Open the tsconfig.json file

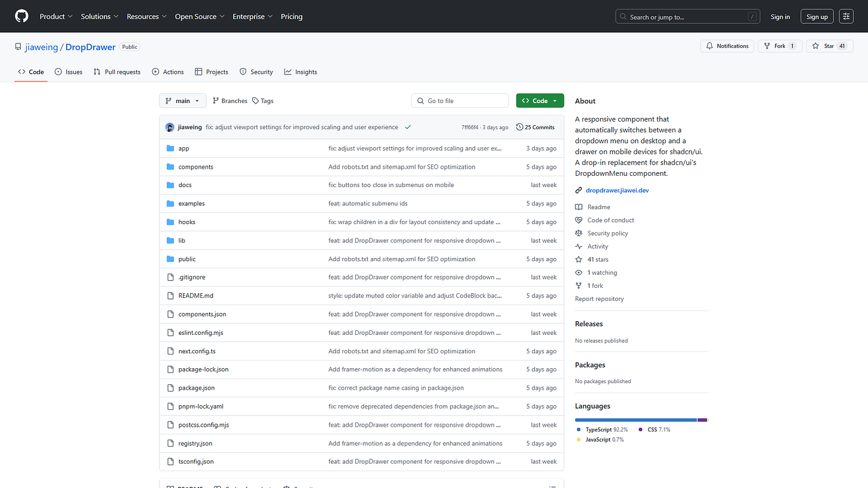coord(196,462)
